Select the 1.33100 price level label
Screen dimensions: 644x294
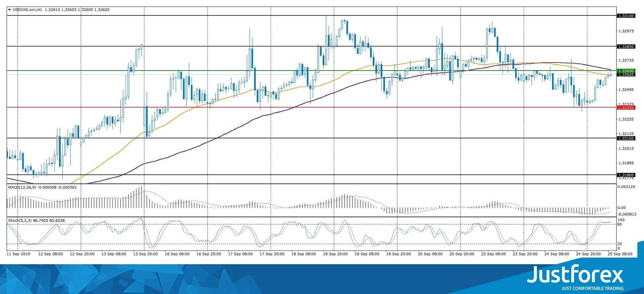[x=625, y=16]
